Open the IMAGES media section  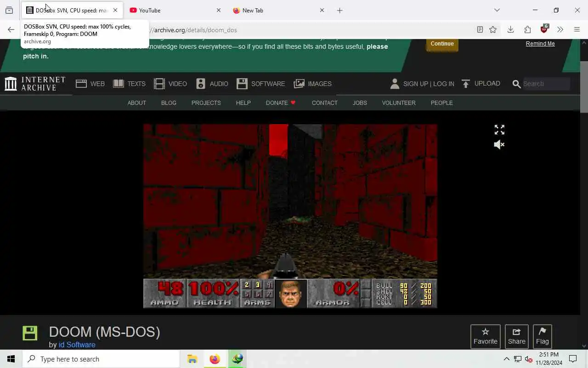tap(312, 84)
